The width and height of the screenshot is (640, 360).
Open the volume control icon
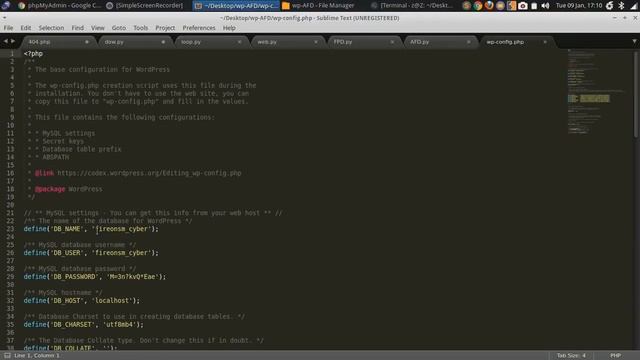(x=545, y=6)
